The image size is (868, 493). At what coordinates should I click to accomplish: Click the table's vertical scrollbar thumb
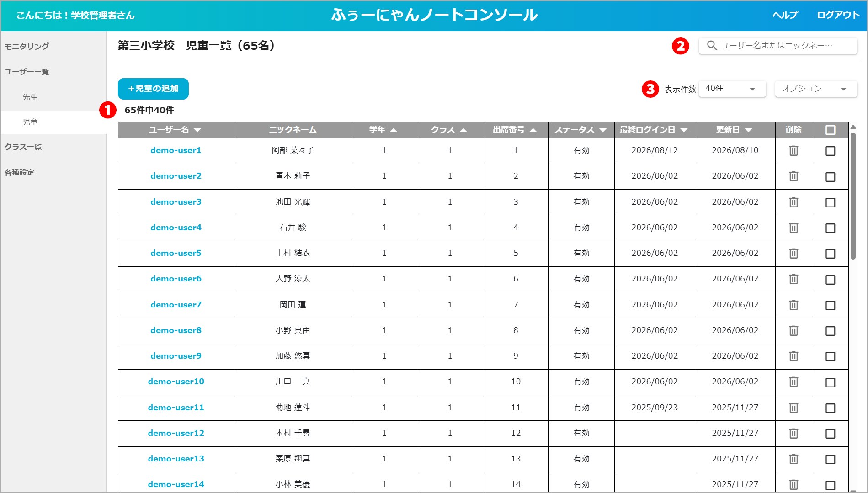[x=853, y=196]
